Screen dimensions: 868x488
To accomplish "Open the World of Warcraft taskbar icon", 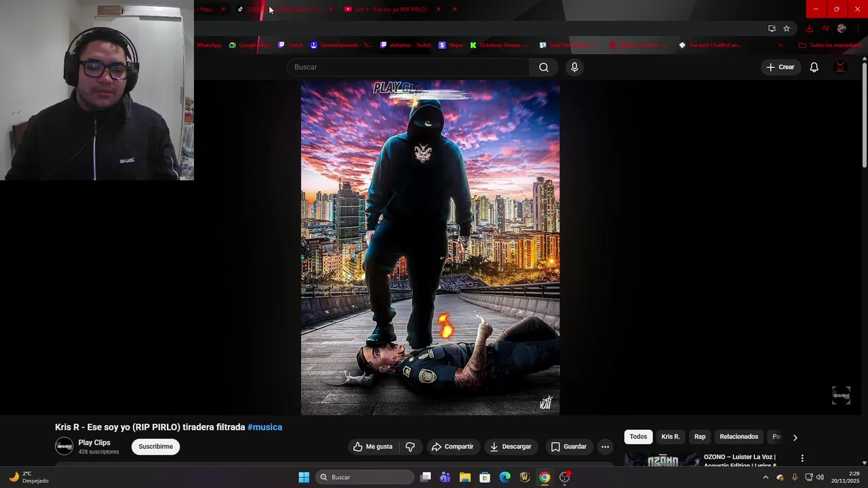I will click(524, 477).
